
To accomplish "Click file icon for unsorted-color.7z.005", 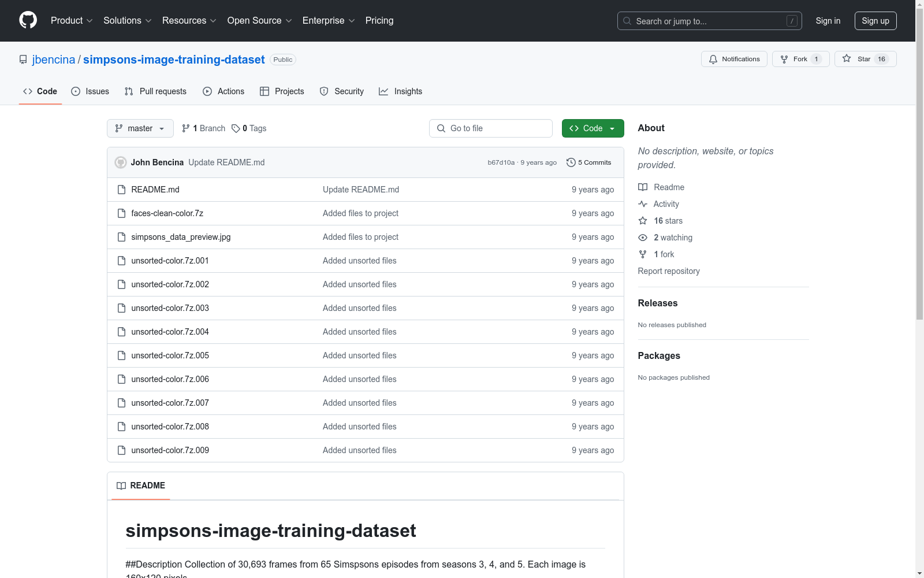I will click(x=121, y=355).
